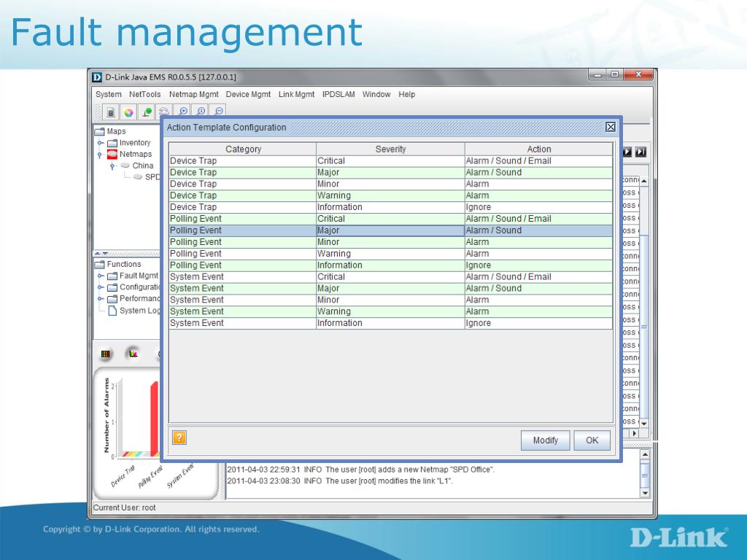Click the zoom out magnifier icon
The width and height of the screenshot is (747, 560).
tap(219, 111)
